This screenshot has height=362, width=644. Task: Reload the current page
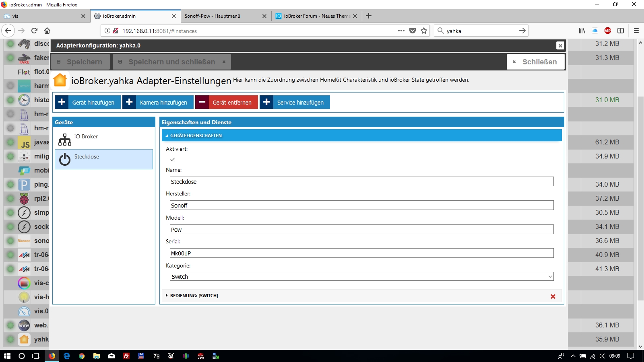pos(35,31)
